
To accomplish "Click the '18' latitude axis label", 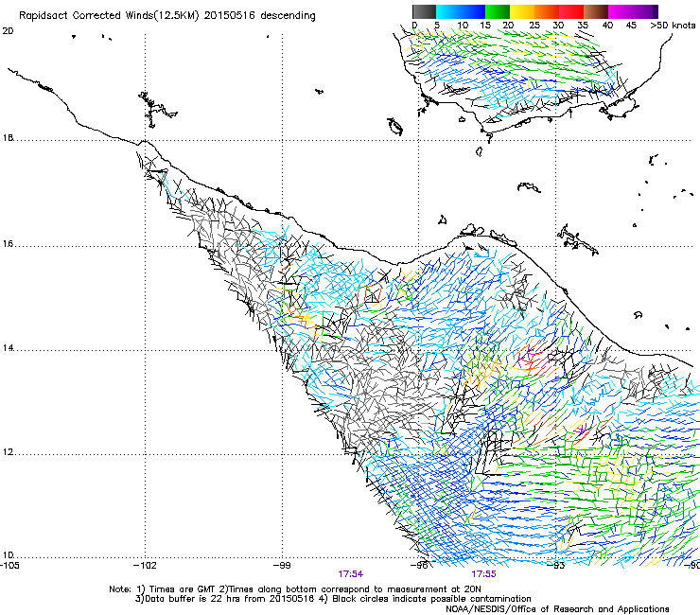I will coord(8,137).
